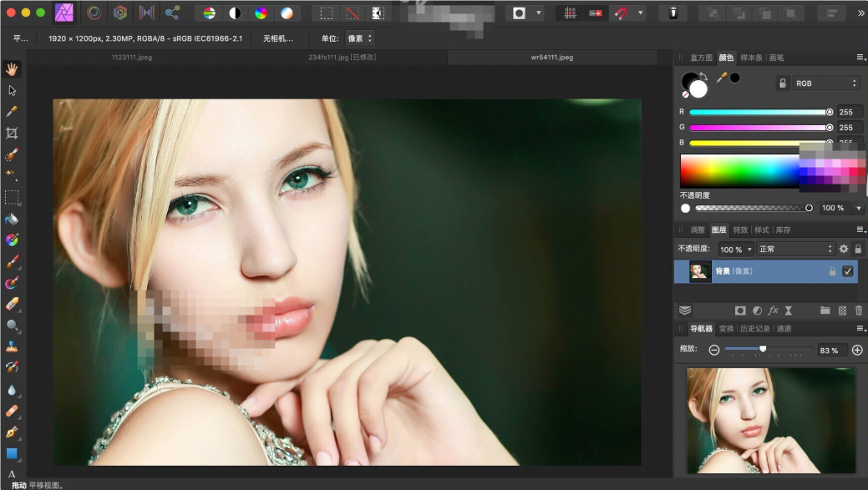Select the Colour Picker tool
Screen dimensions: 868x490
[12, 112]
